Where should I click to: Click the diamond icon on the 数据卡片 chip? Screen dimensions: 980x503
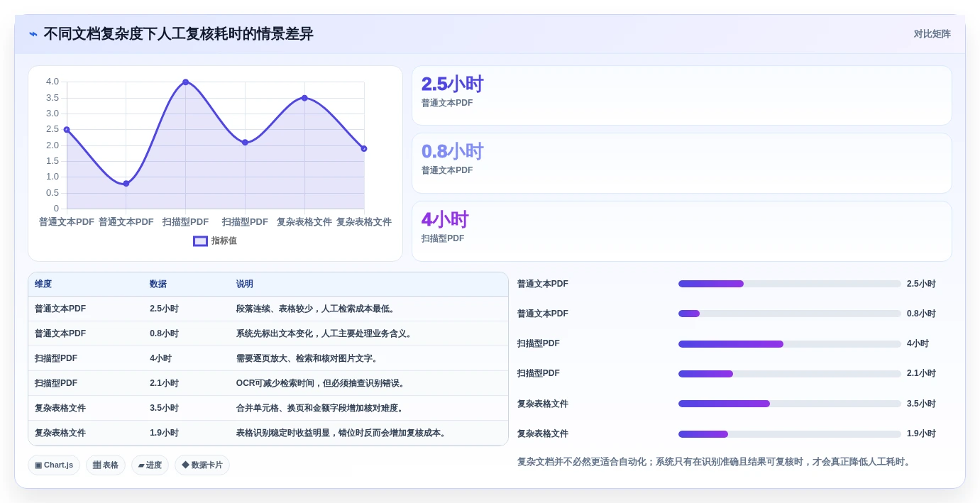[x=185, y=465]
